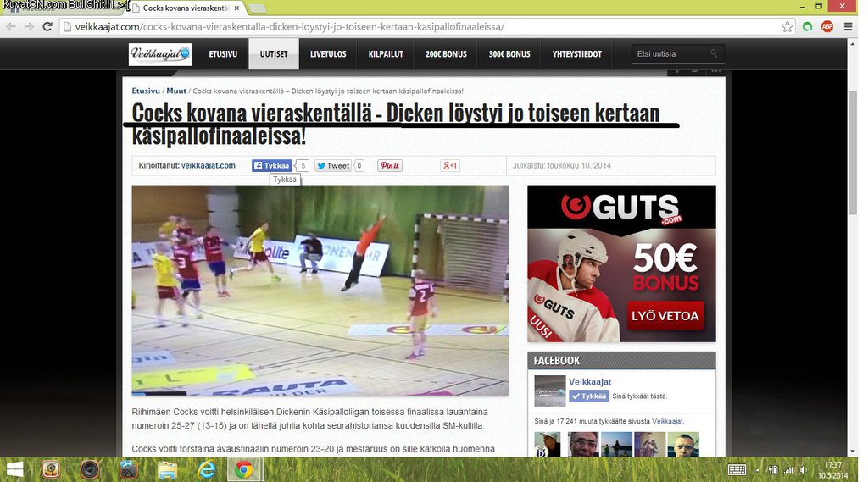
Task: Open the on-screen keyboard from the system tray
Action: (737, 469)
